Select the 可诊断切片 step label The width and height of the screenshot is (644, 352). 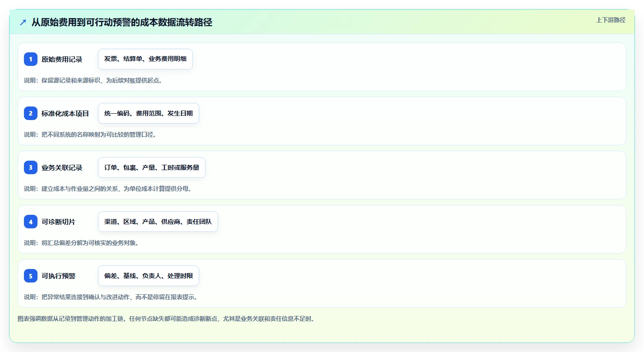click(x=59, y=222)
